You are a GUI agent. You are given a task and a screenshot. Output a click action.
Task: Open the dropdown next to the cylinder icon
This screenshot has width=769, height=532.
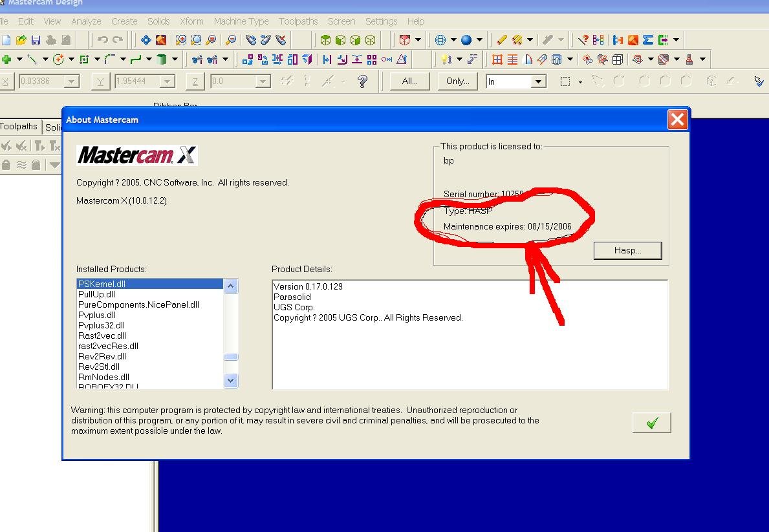pos(175,59)
